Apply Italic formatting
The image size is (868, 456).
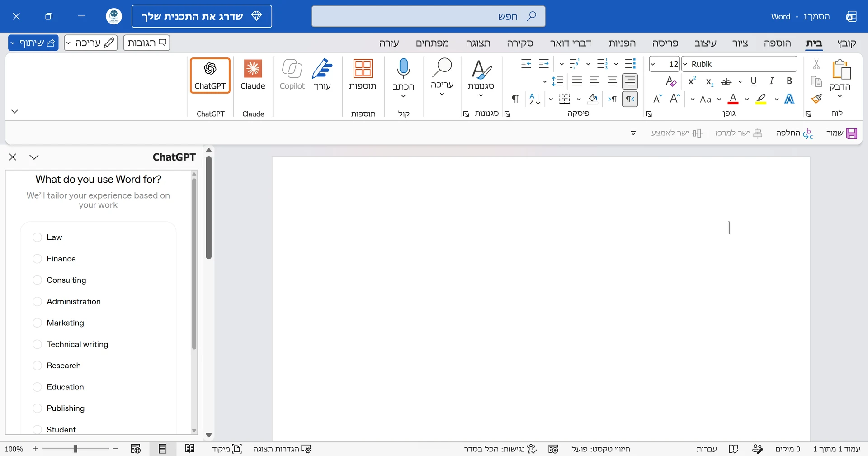[772, 81]
